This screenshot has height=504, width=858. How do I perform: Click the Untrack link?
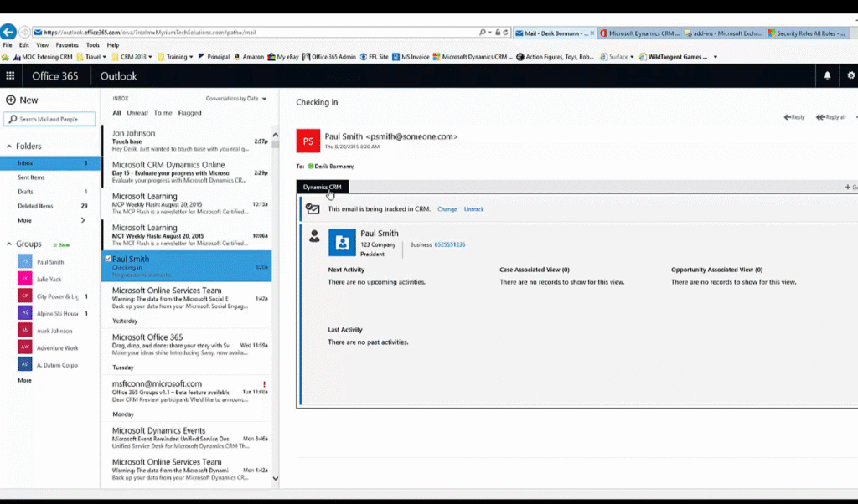[x=474, y=209]
